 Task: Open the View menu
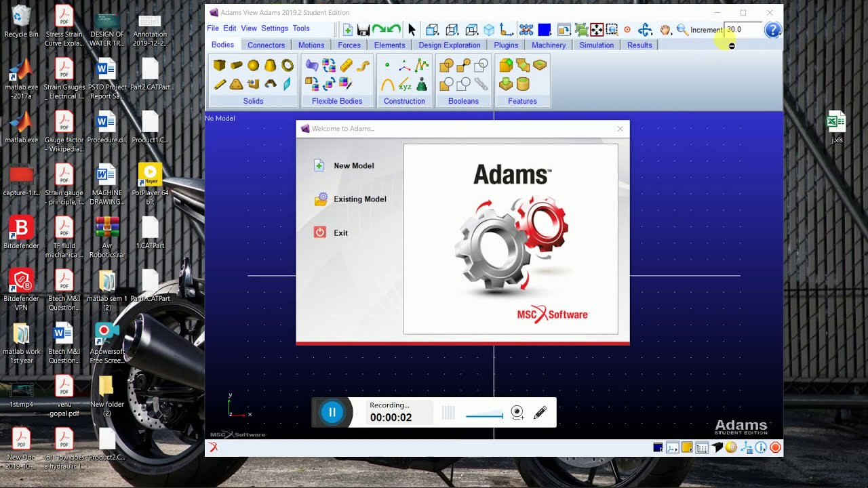click(x=249, y=28)
